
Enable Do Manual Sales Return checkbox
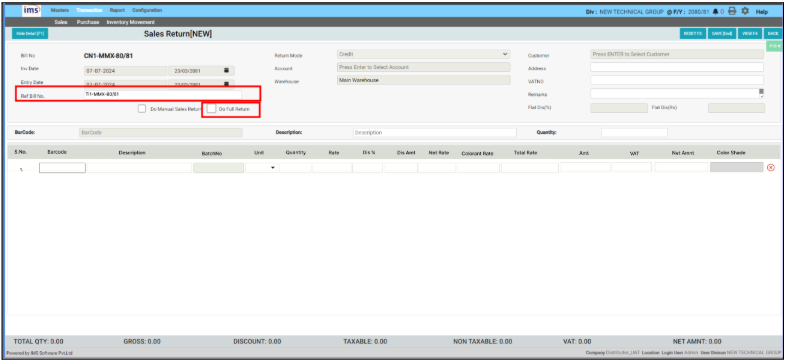[x=142, y=109]
